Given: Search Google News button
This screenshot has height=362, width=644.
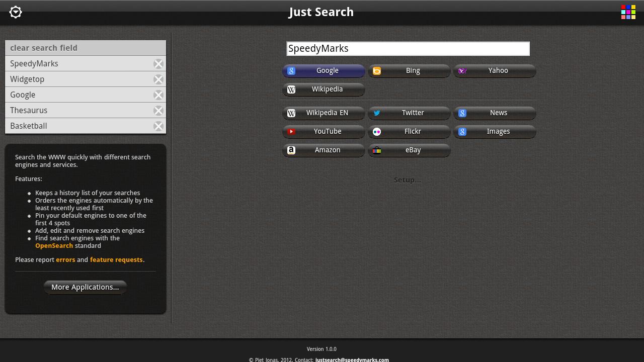Looking at the screenshot, I should 495,113.
